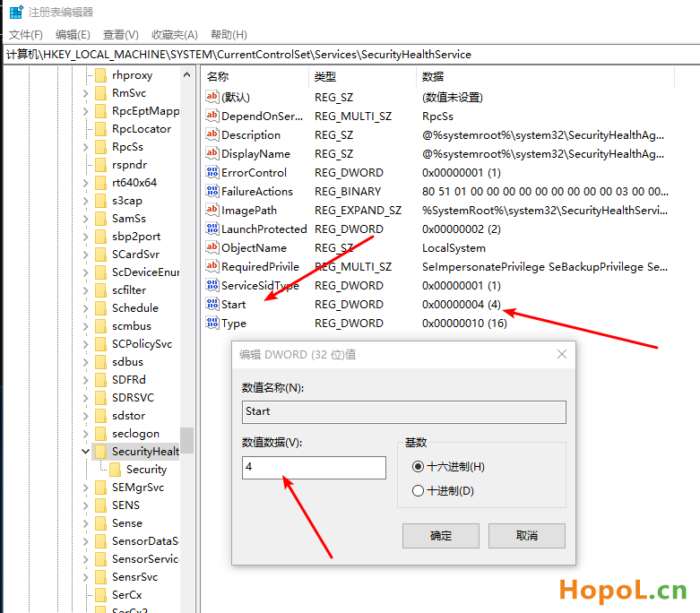Click the string icon of (默认) value

coord(212,97)
